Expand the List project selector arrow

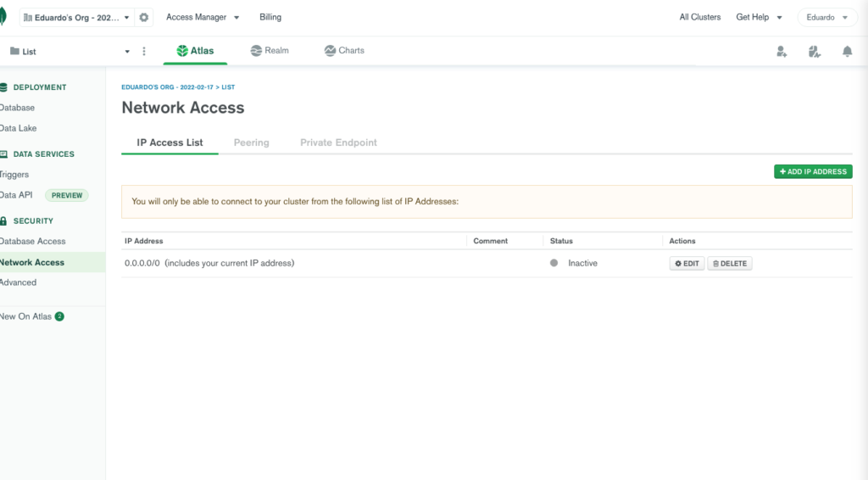click(127, 52)
